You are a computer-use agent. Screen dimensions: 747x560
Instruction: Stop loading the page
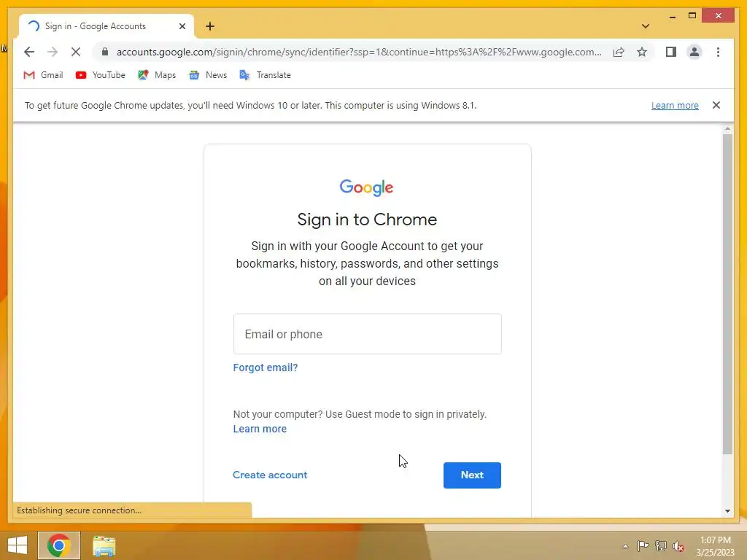(x=76, y=52)
